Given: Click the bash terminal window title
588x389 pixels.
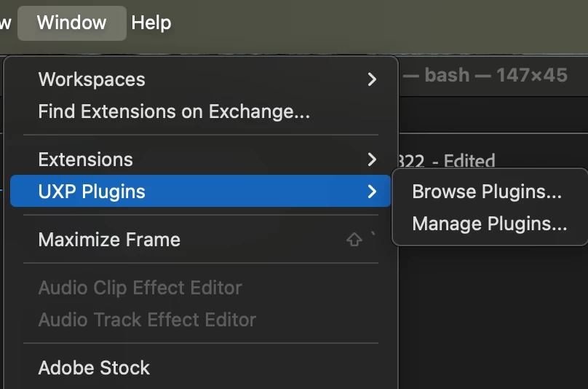Looking at the screenshot, I should [x=447, y=75].
